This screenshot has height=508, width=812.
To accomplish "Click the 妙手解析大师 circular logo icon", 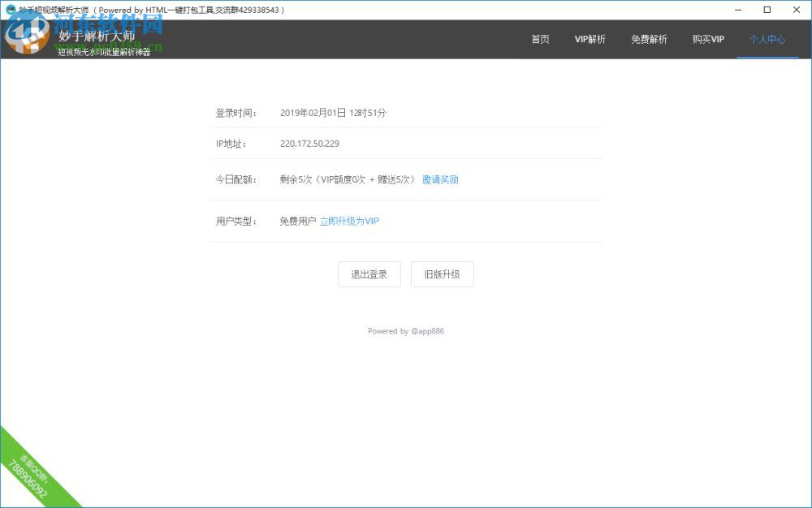I will point(30,37).
